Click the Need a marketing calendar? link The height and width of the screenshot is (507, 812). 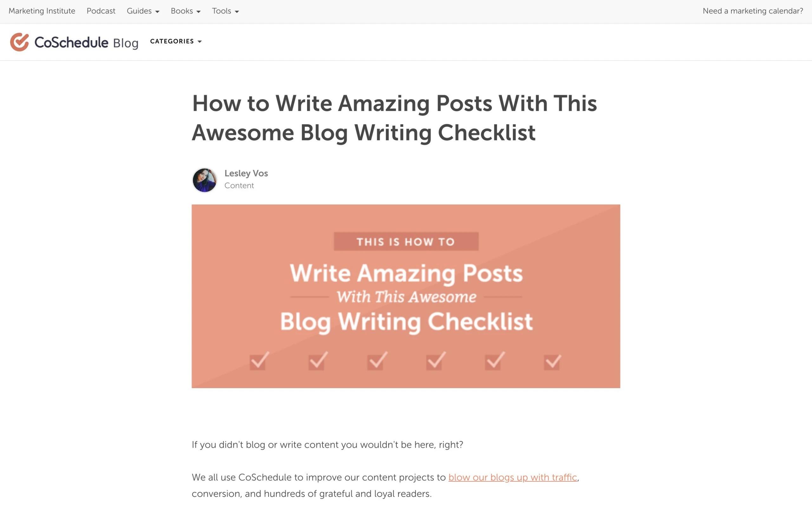click(753, 10)
